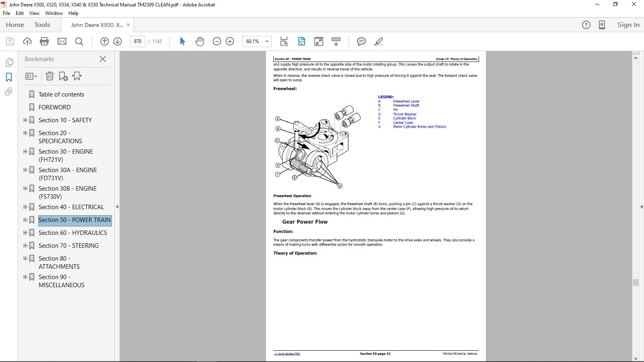
Task: Click the Add sticky note icon
Action: (x=361, y=41)
